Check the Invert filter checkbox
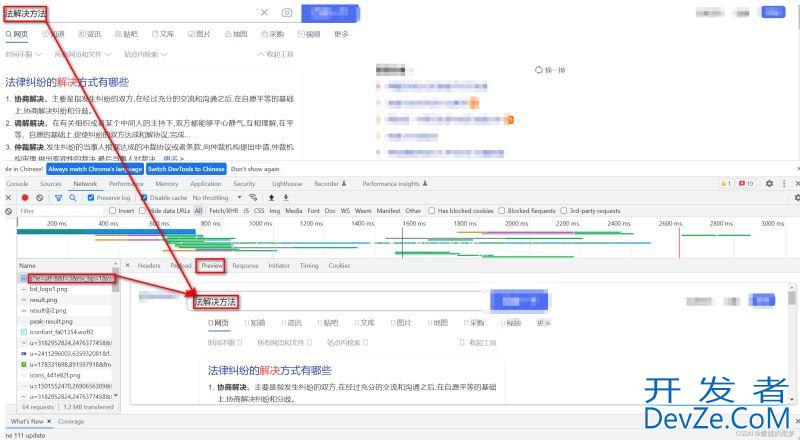 click(x=111, y=211)
